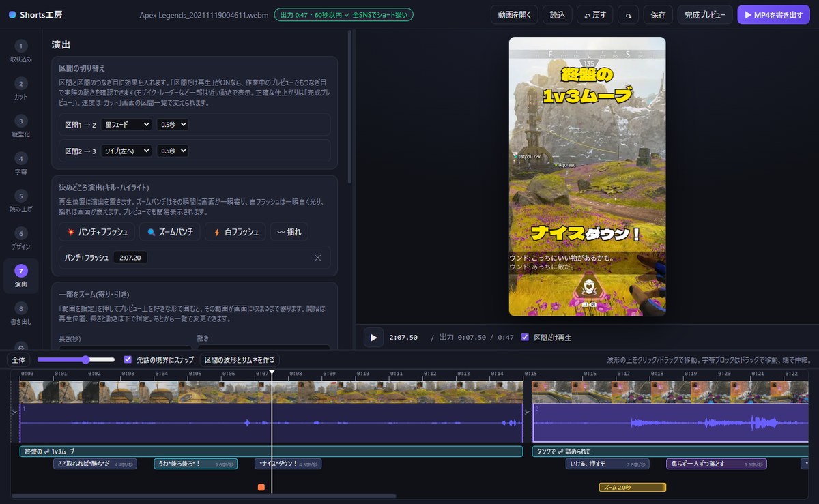Viewport: 819px width, 504px height.
Task: Select subtitle block うわ後ろ後ろ!
Action: click(x=195, y=464)
